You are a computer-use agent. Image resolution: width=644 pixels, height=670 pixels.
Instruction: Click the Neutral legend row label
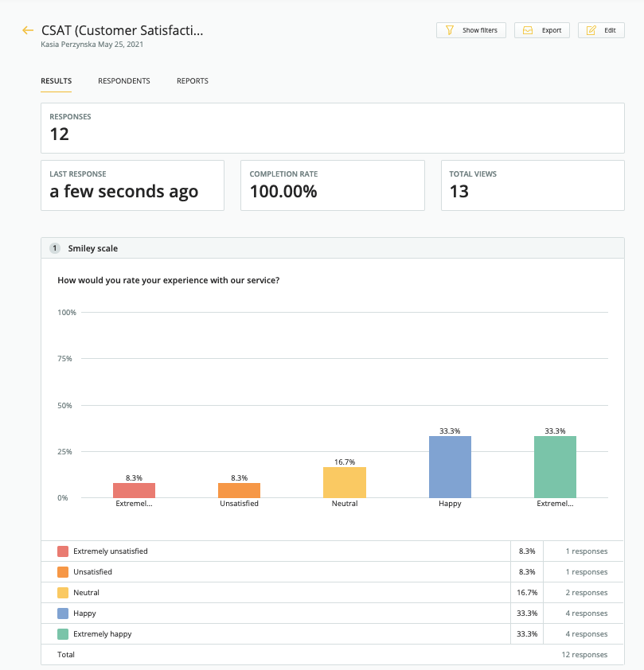coord(86,593)
